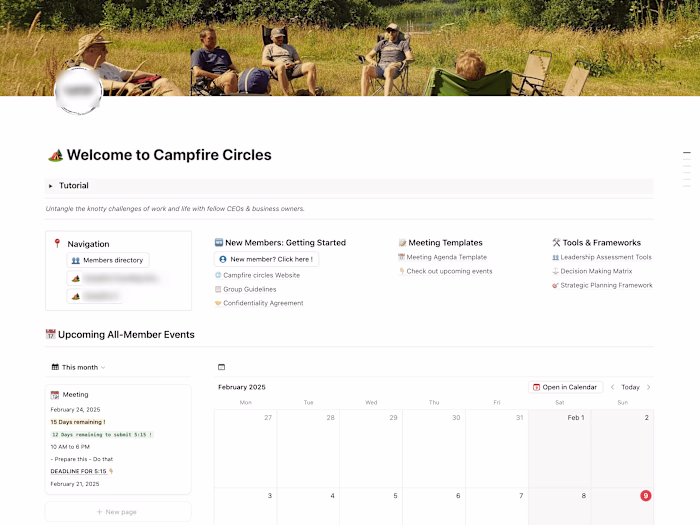Click the person icon in New member button
Screen dimensions: 700x525
tap(223, 259)
